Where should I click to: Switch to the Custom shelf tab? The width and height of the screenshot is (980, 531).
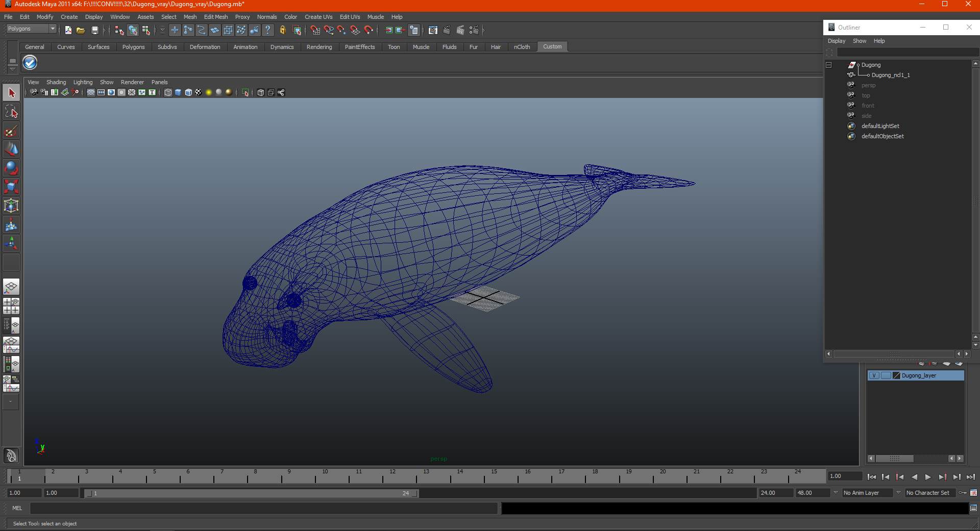(552, 46)
